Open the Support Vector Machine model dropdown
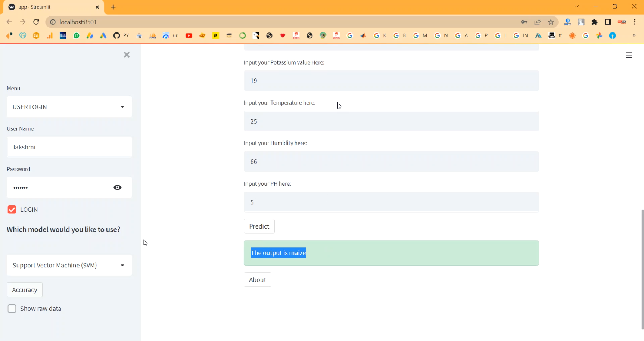This screenshot has height=341, width=644. (x=69, y=265)
